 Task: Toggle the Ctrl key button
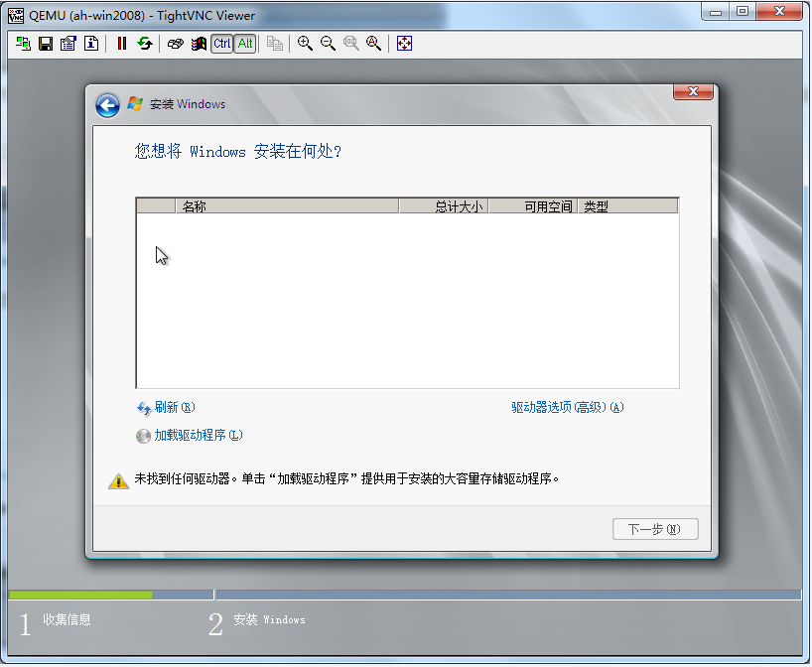tap(221, 44)
